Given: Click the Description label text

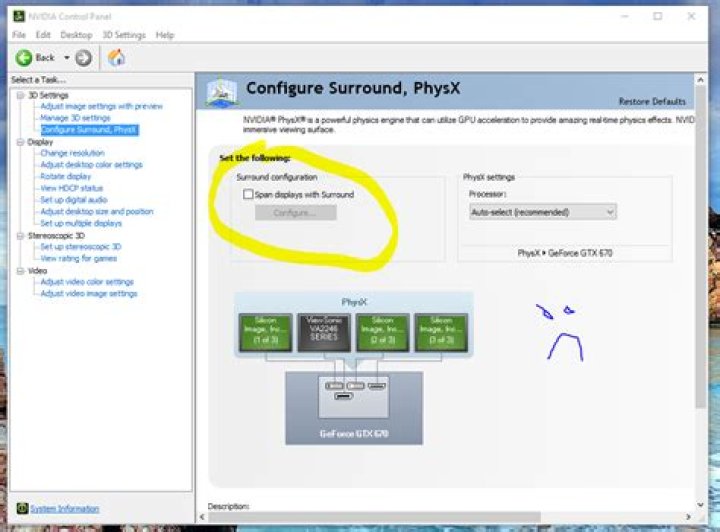Looking at the screenshot, I should tap(228, 506).
